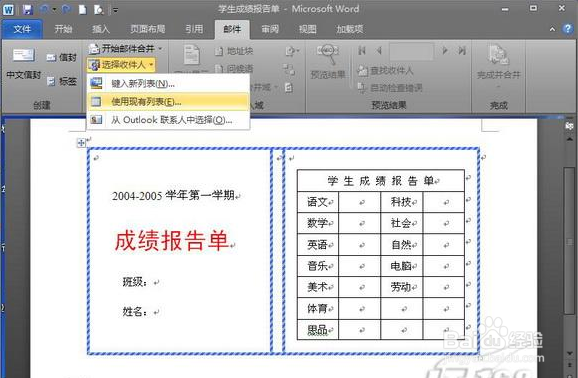Viewport: 578px width, 378px height.
Task: Click the 体育 table cell
Action: coord(318,308)
